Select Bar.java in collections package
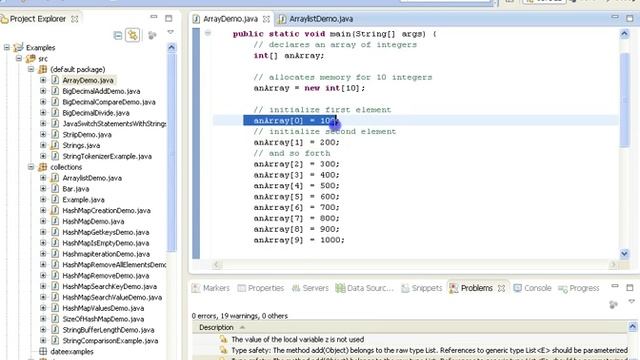 click(76, 189)
